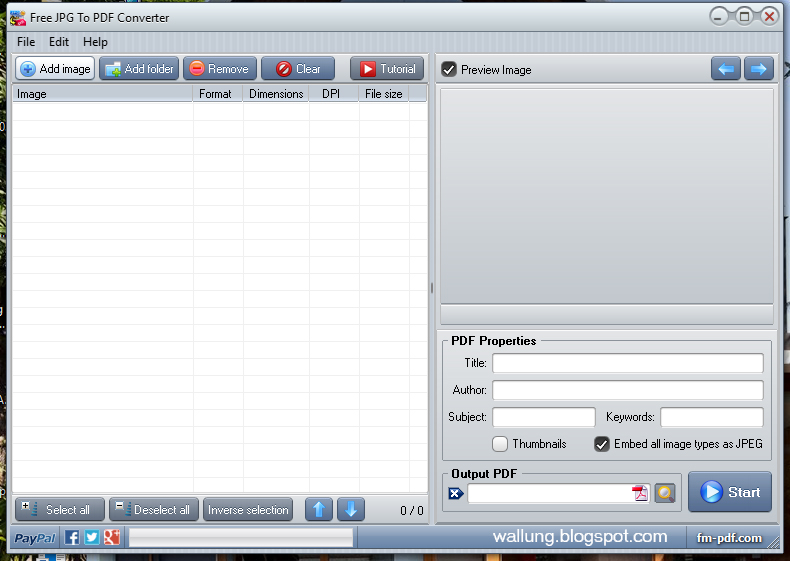Click the 0 / 0 selection counter
Screen dimensions: 790x561
click(412, 511)
